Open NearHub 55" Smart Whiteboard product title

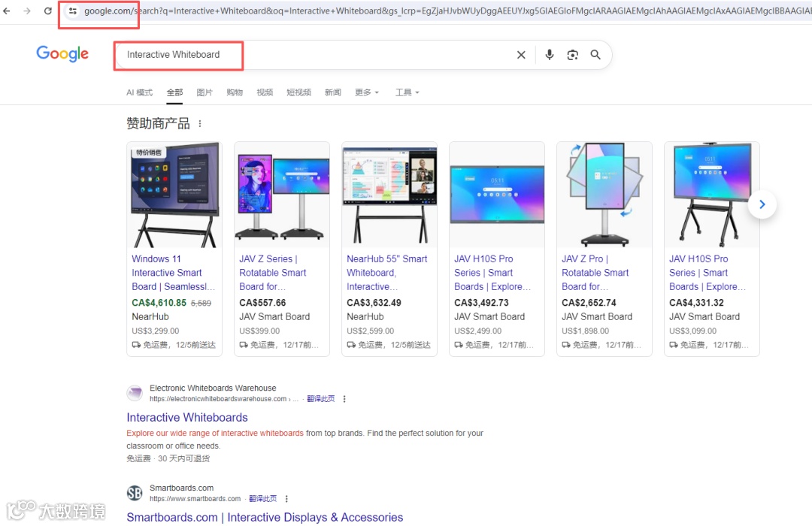point(387,272)
